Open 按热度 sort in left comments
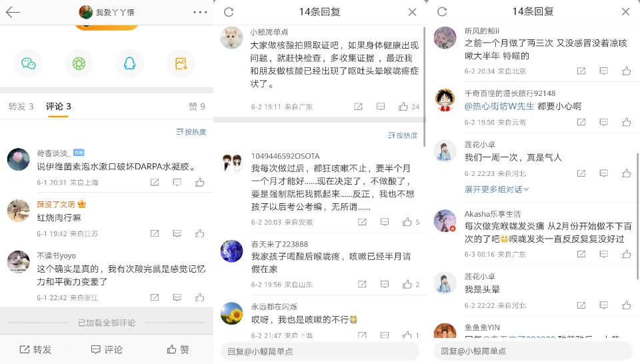Image resolution: width=640 pixels, height=364 pixels. click(191, 132)
